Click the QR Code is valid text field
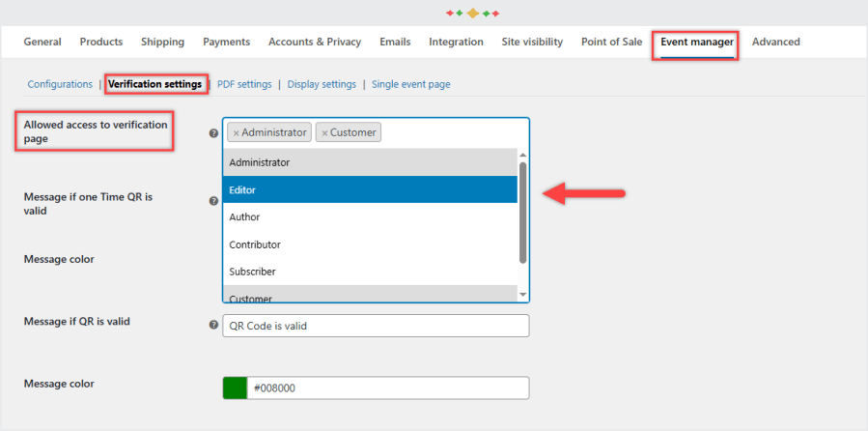 pos(376,326)
